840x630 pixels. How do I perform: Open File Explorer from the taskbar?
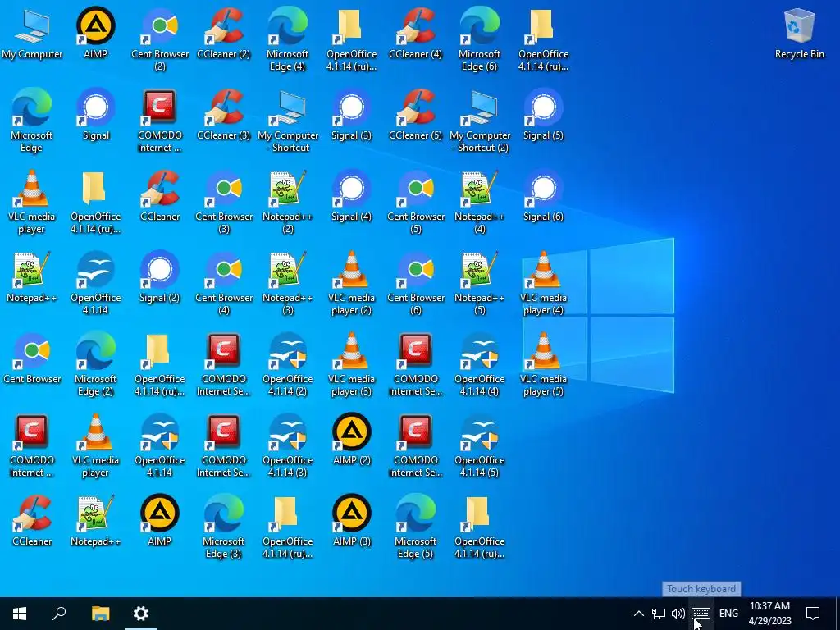point(100,614)
